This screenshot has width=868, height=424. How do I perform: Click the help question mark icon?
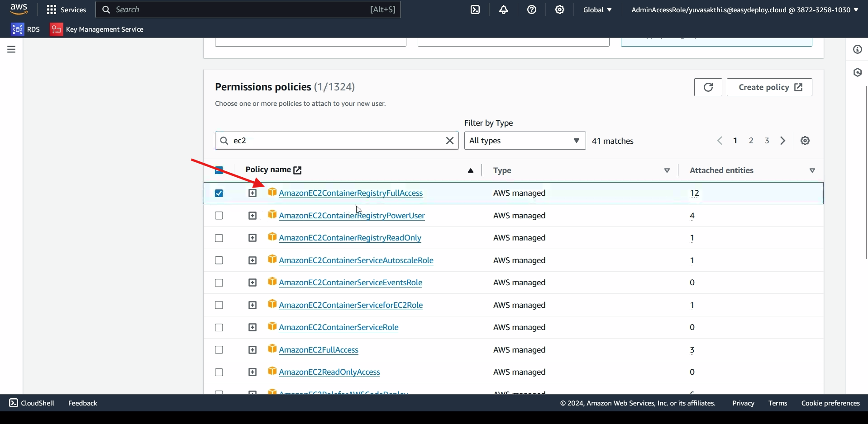point(532,9)
